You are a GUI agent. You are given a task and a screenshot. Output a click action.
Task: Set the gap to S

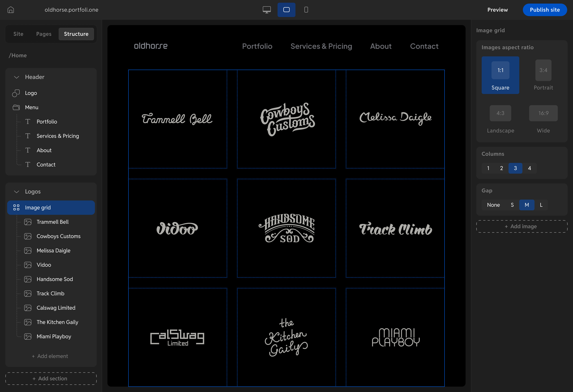pos(512,205)
